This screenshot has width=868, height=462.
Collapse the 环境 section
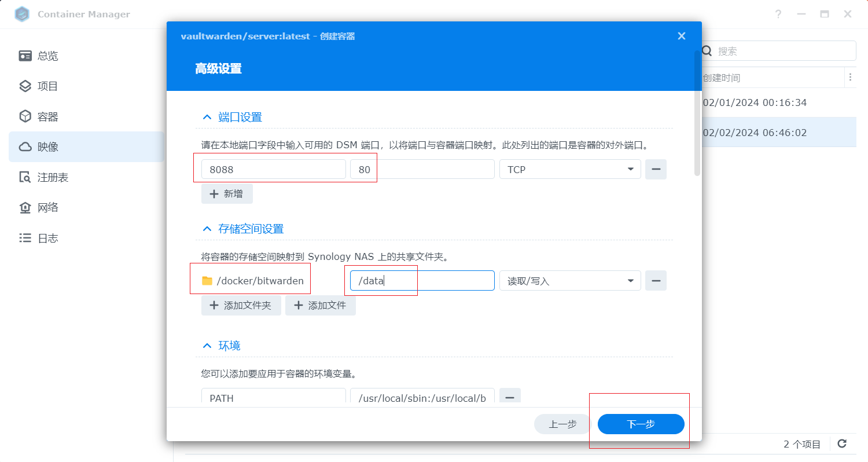coord(207,346)
